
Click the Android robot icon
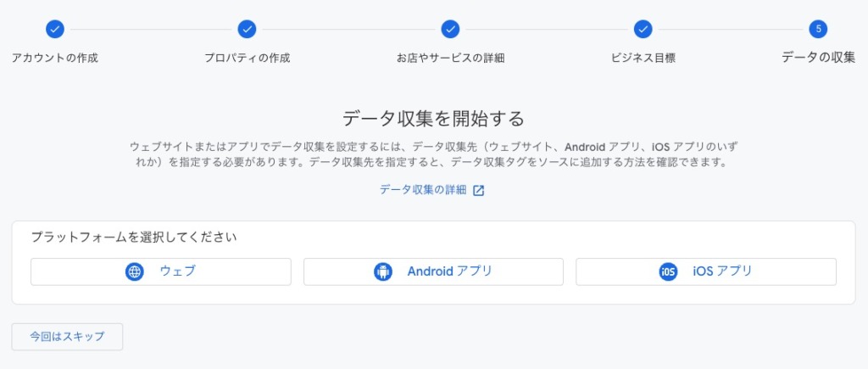coord(383,271)
